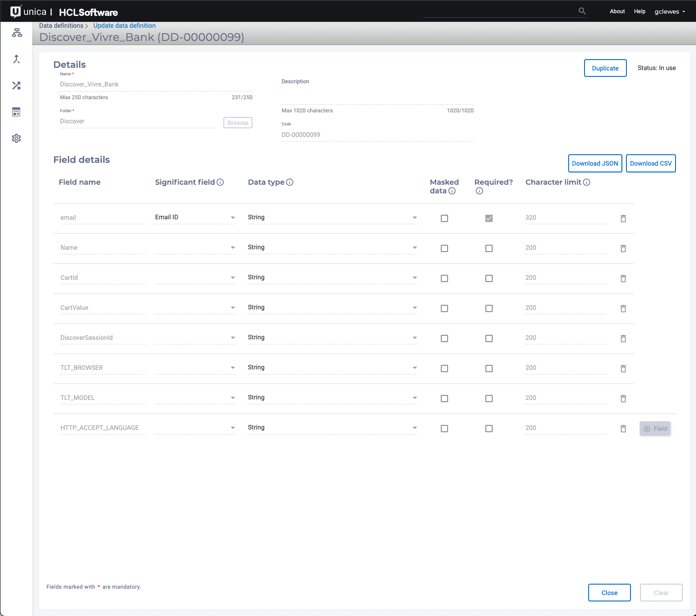Click the hierarchy icon in left sidebar
The image size is (696, 616).
[x=17, y=33]
